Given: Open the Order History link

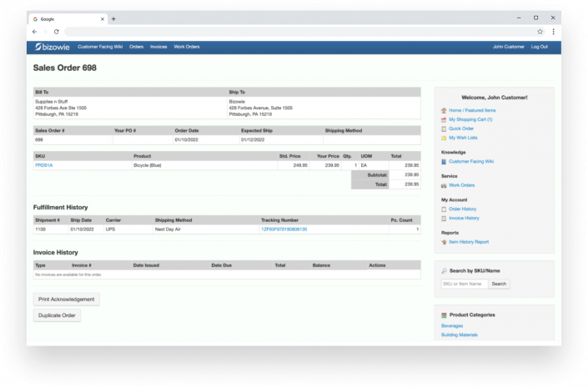Looking at the screenshot, I should [462, 209].
